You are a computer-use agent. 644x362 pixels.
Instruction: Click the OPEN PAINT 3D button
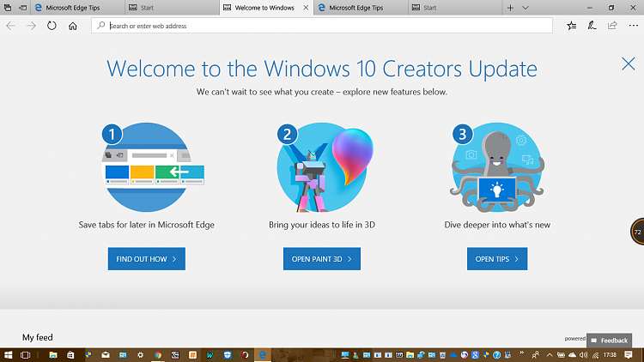(322, 258)
